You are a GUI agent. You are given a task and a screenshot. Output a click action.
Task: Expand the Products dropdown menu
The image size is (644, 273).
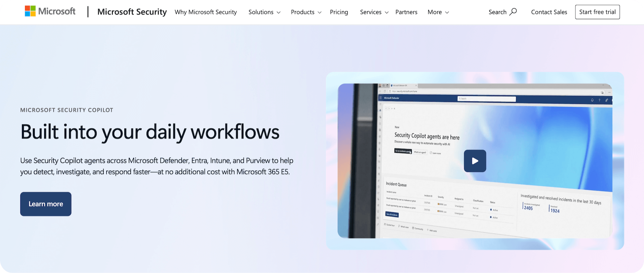tap(306, 12)
